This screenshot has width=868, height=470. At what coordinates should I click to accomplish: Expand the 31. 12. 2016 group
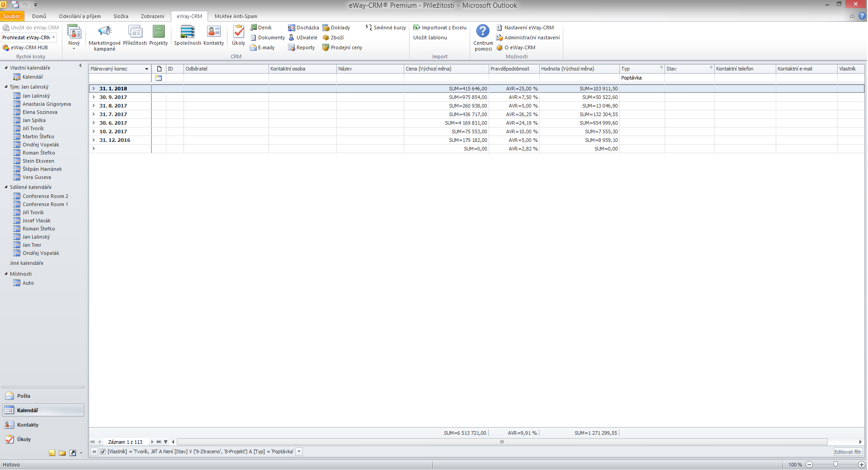point(94,140)
